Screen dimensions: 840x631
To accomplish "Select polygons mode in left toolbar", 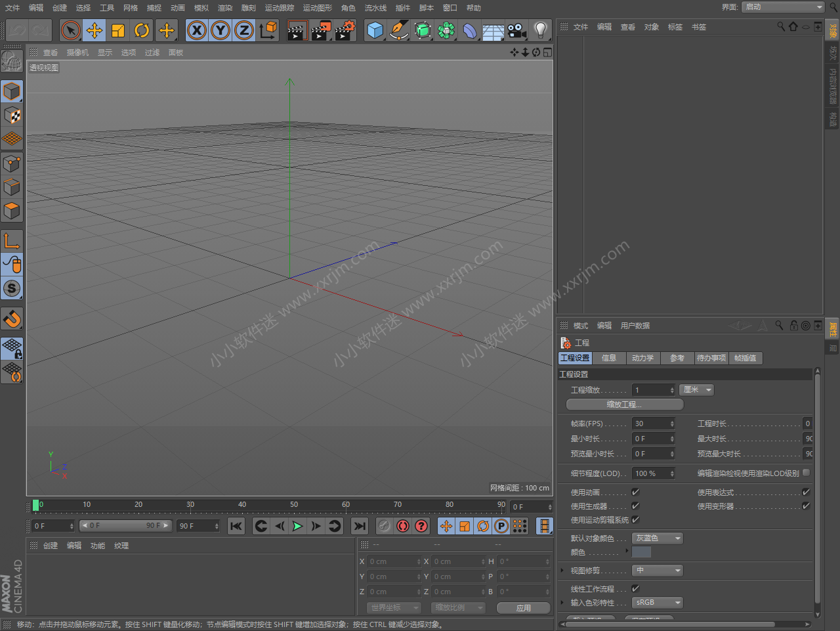I will pyautogui.click(x=12, y=211).
